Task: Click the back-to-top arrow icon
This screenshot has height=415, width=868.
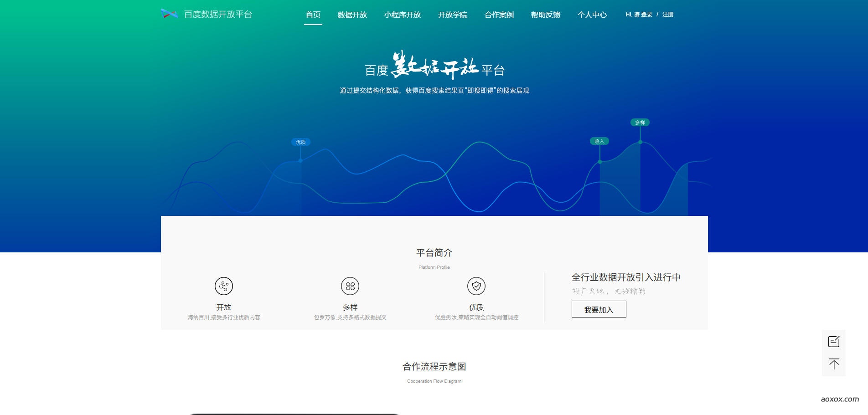Action: click(x=834, y=364)
